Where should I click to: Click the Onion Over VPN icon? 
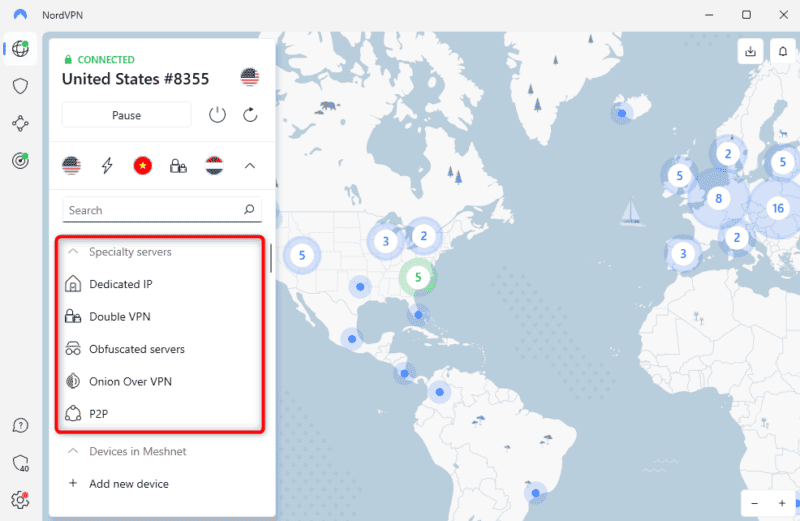point(73,381)
